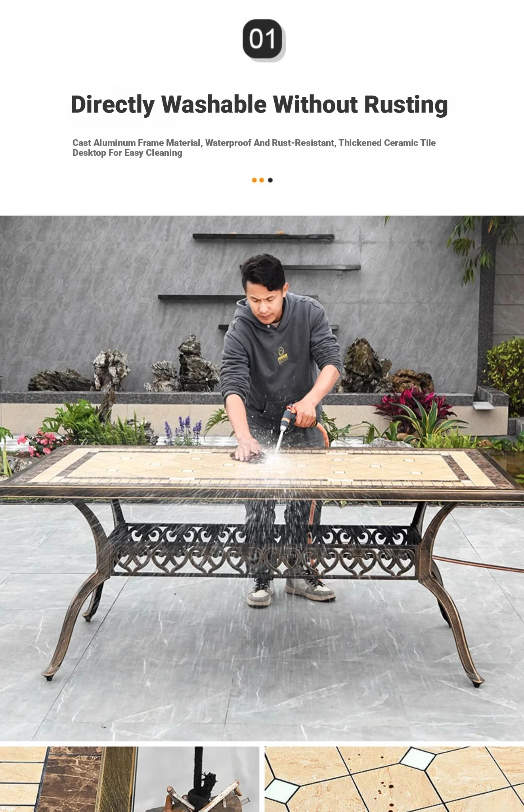Click the 'Directly Washable Without Rusting' heading
The image size is (524, 812).
[259, 105]
